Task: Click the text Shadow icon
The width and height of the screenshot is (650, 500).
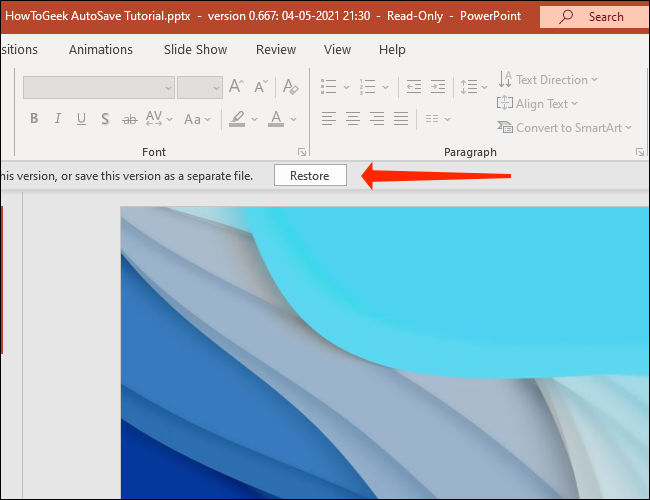Action: [x=105, y=119]
